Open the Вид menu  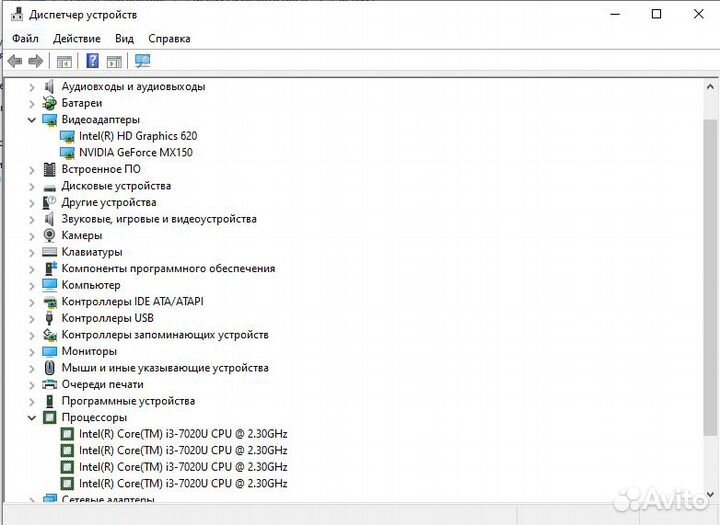[124, 39]
